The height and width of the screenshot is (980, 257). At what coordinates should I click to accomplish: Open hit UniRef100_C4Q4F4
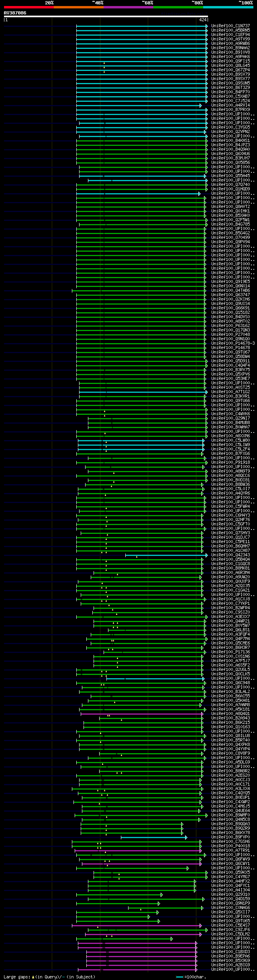click(x=230, y=366)
